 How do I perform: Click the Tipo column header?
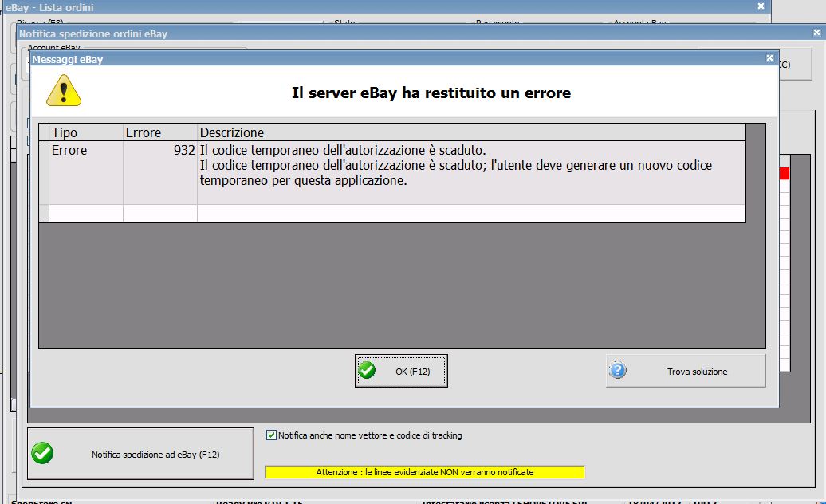86,132
